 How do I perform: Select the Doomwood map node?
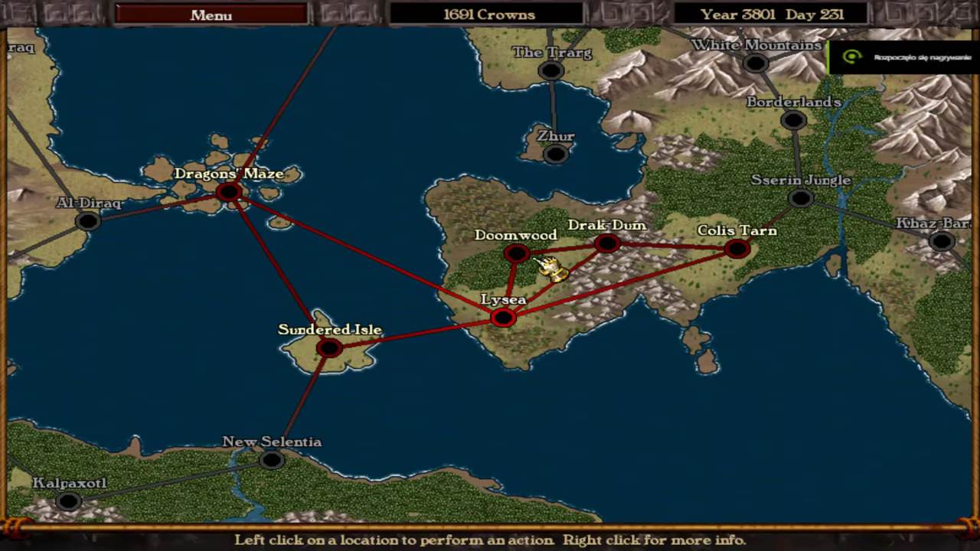tap(517, 253)
